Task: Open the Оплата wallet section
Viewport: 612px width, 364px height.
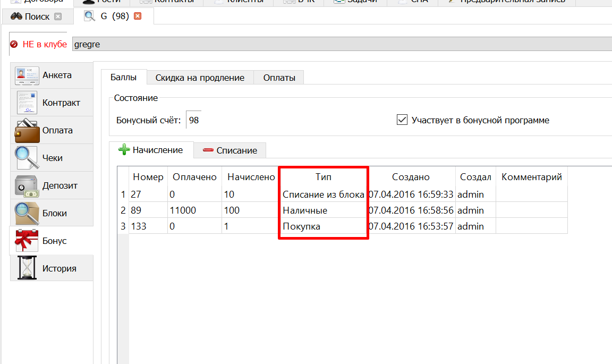Action: 52,130
